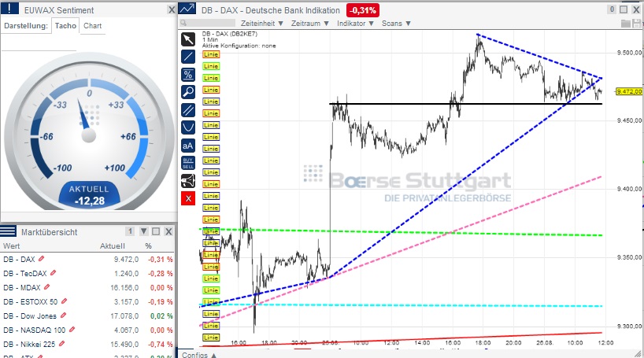Close the EUWAX Sentiment panel
The height and width of the screenshot is (358, 644).
tap(172, 10)
